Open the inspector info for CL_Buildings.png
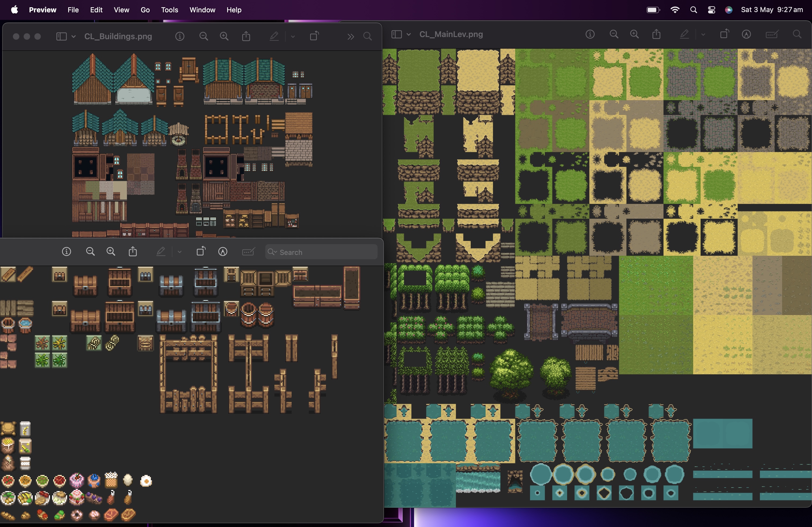This screenshot has width=812, height=527. [180, 36]
